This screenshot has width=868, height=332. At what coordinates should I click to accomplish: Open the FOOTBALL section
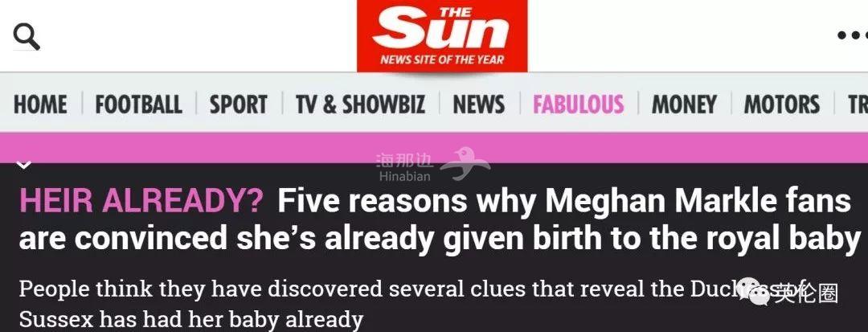[x=138, y=105]
